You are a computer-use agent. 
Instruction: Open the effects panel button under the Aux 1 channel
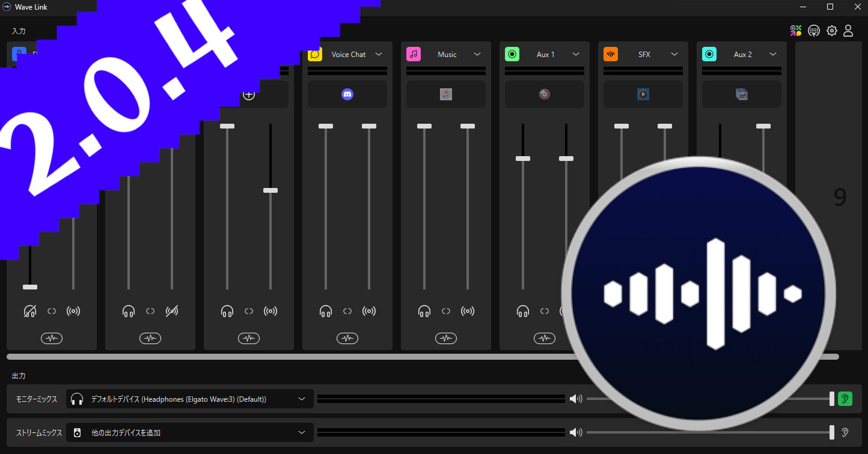(544, 338)
